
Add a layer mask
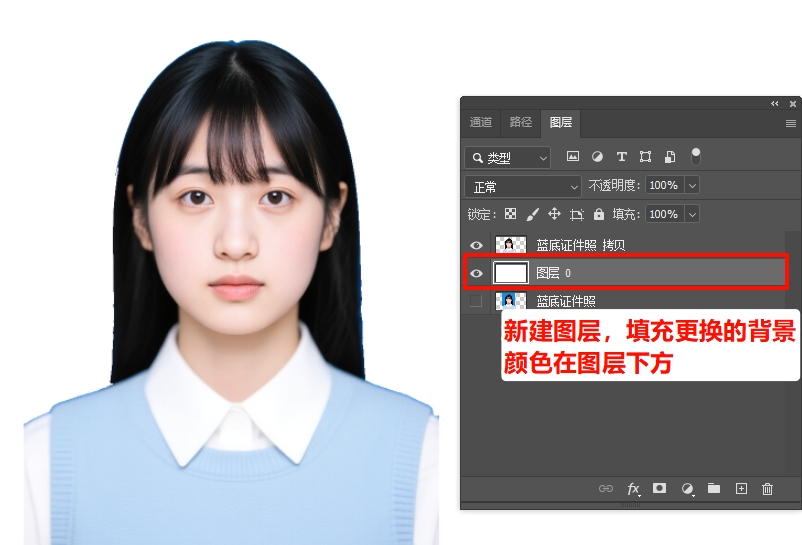pos(659,488)
